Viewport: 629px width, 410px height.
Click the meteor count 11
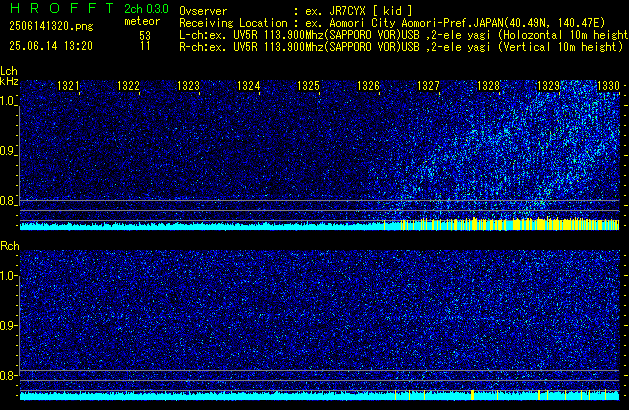point(145,46)
